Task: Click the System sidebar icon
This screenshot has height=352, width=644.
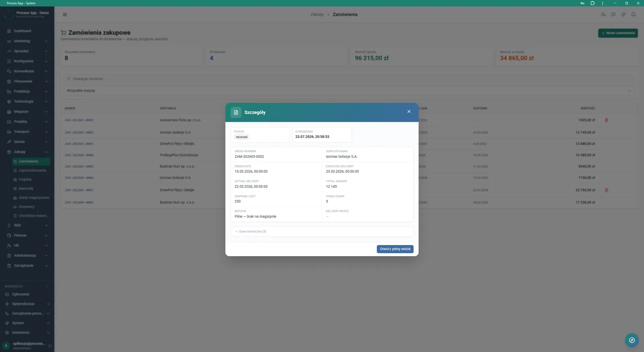Action: coord(7,323)
